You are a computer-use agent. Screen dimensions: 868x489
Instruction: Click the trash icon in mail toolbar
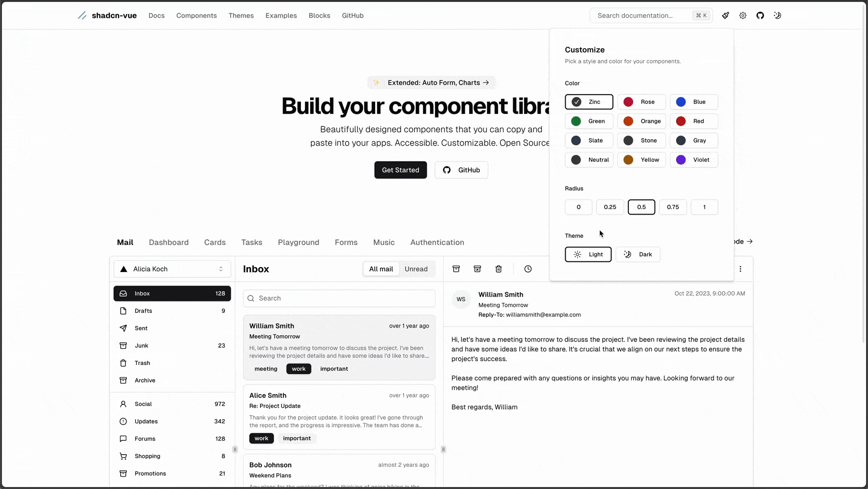[x=499, y=269]
